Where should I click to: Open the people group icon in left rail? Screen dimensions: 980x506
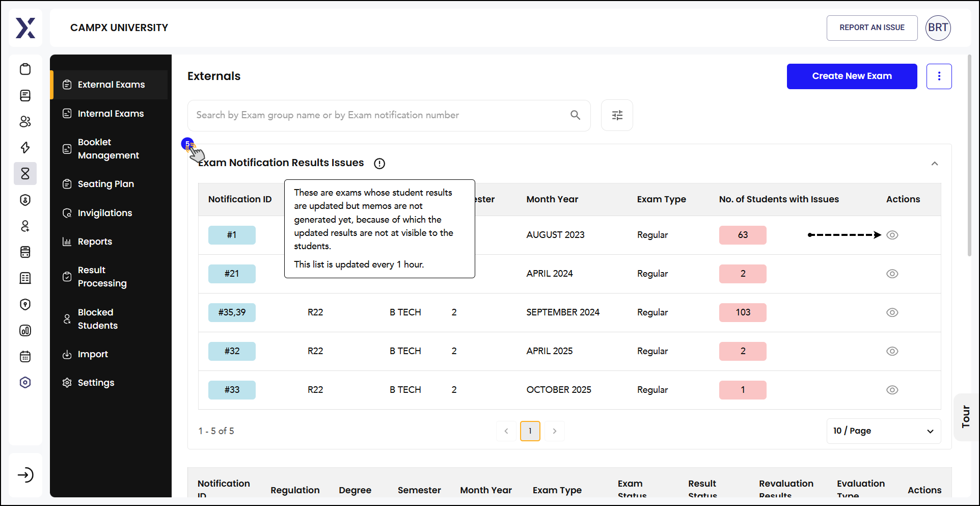click(x=25, y=121)
